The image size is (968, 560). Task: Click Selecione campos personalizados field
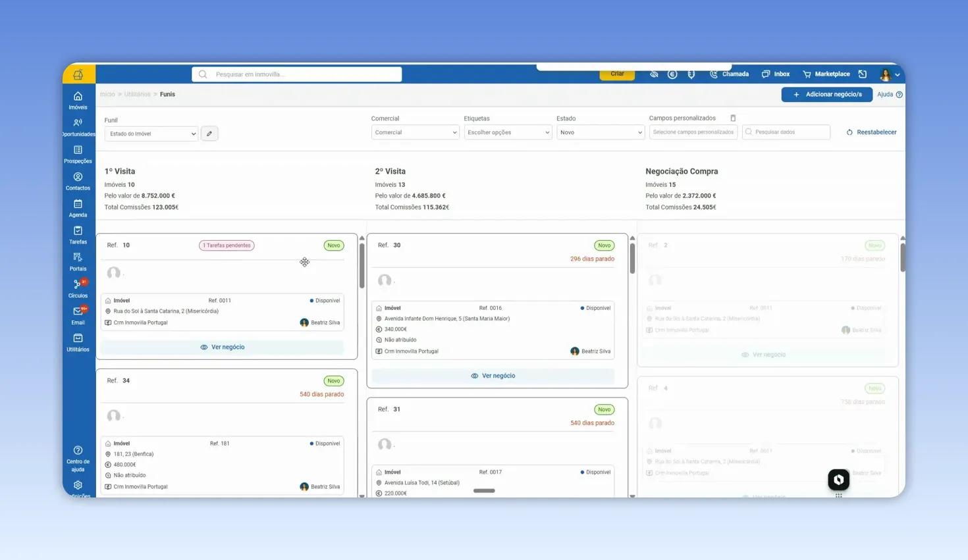pos(693,132)
